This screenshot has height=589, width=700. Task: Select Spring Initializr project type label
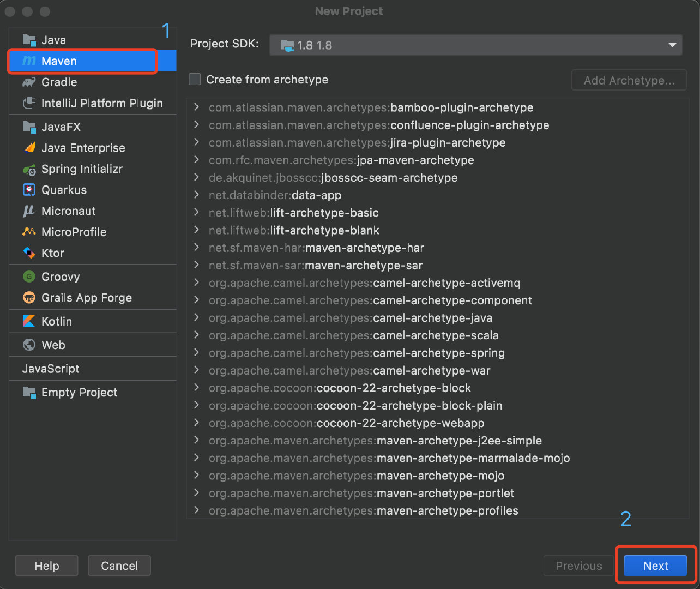click(x=82, y=169)
